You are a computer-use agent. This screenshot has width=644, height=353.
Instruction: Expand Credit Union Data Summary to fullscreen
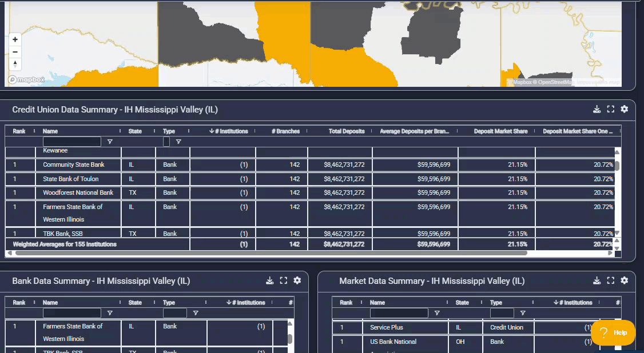click(610, 109)
